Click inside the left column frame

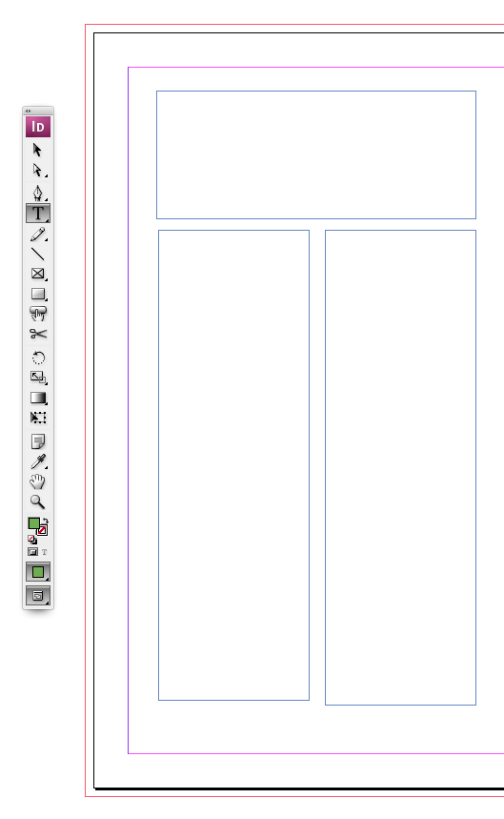pos(233,465)
